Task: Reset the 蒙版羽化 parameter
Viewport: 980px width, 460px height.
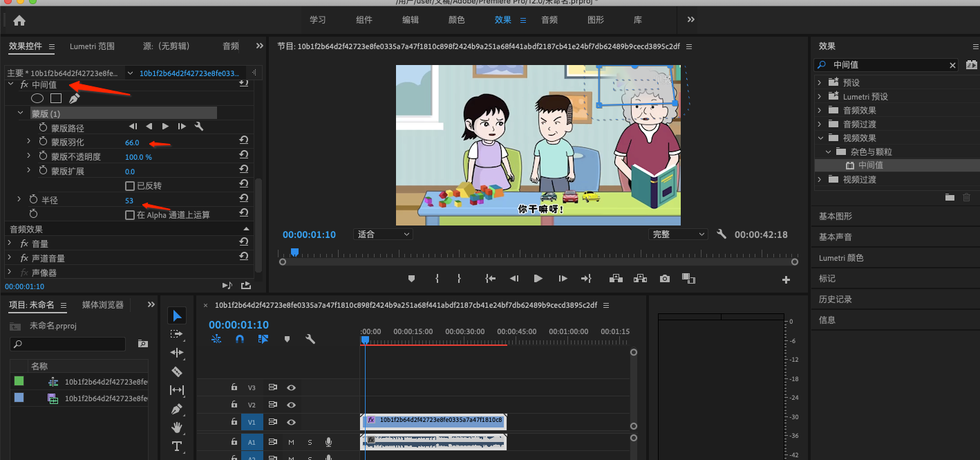Action: (243, 141)
